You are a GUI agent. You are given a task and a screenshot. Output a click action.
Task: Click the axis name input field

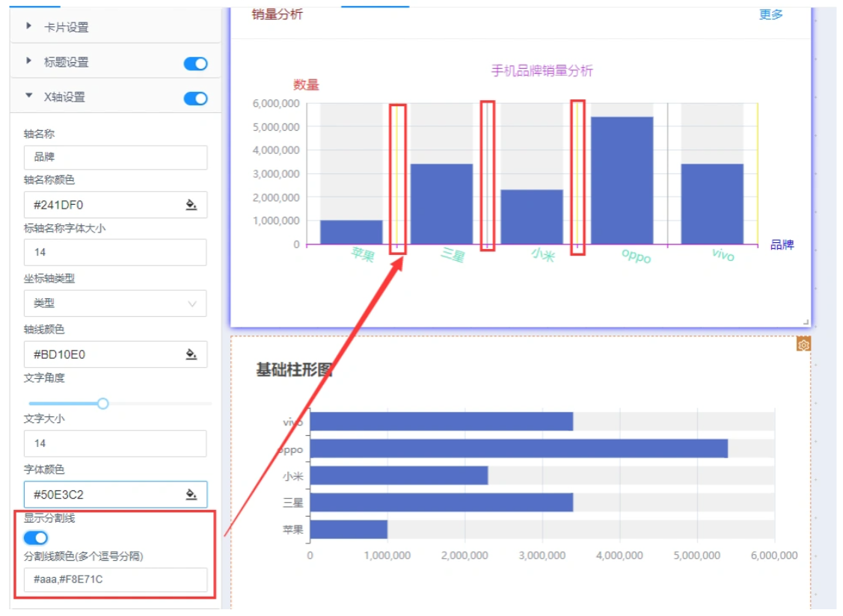click(x=115, y=157)
